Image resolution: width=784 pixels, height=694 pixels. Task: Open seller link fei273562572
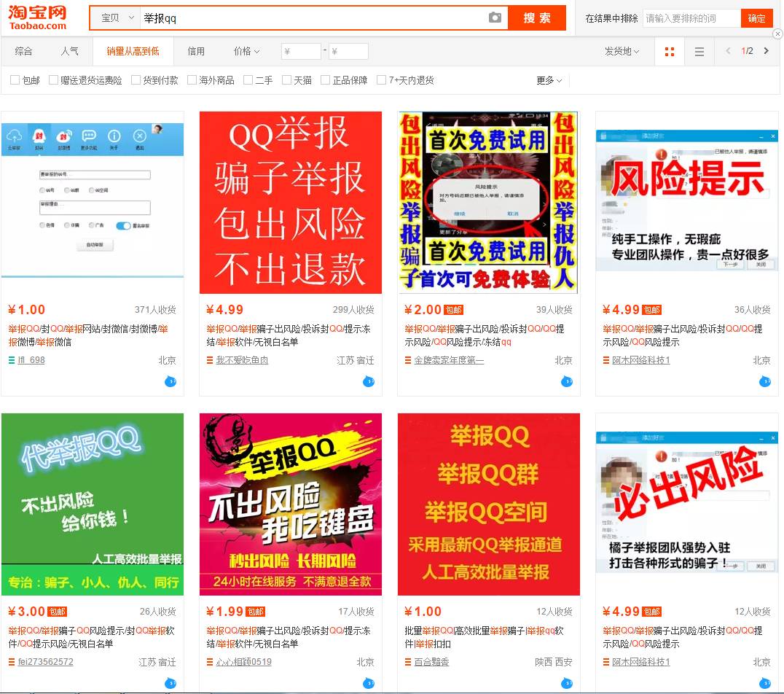(45, 662)
